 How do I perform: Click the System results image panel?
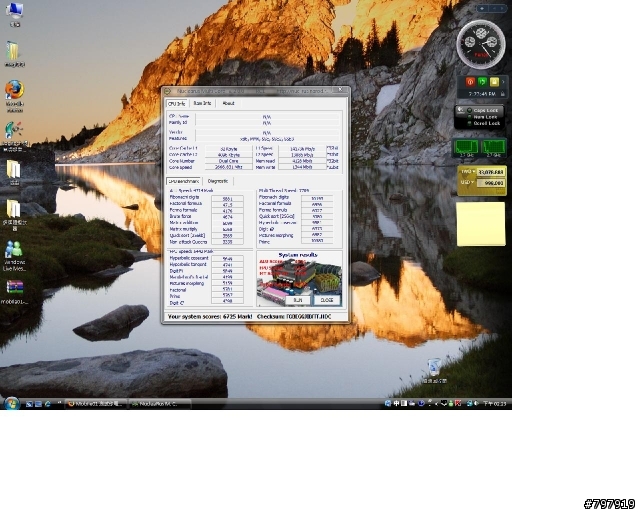299,278
